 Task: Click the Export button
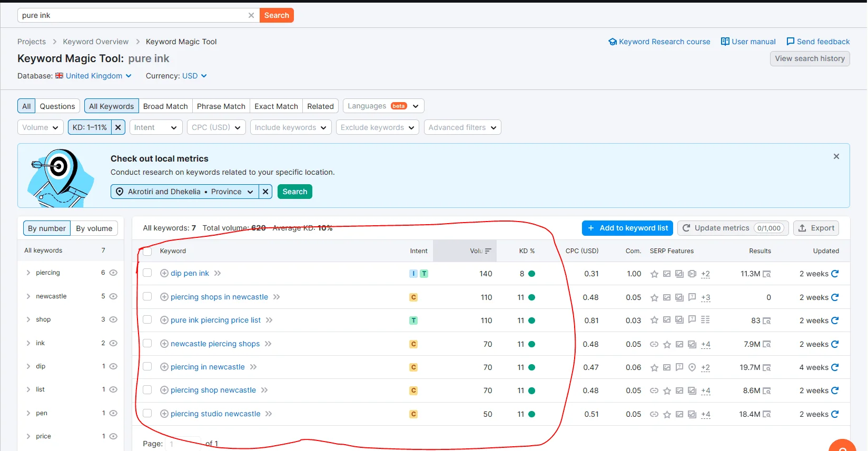click(x=816, y=228)
